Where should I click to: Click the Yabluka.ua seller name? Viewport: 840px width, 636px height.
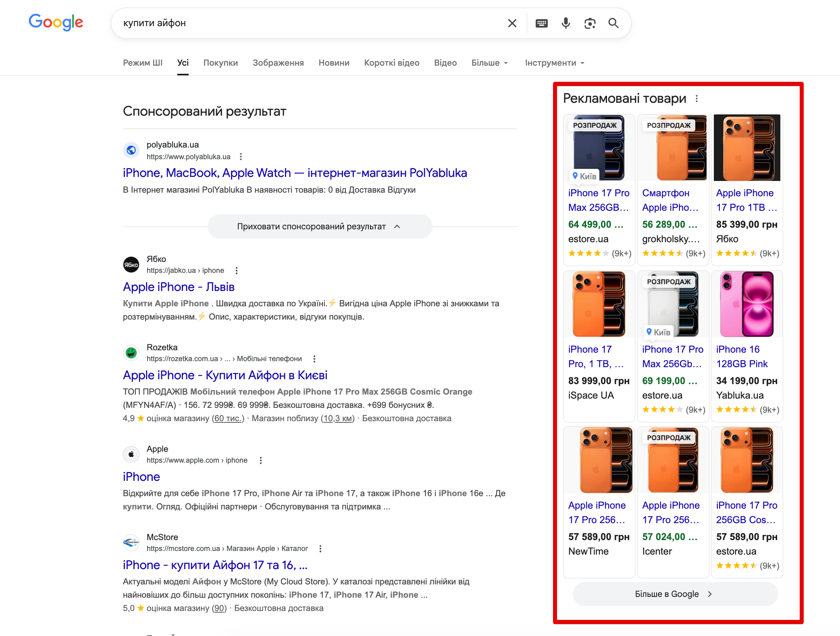click(740, 395)
